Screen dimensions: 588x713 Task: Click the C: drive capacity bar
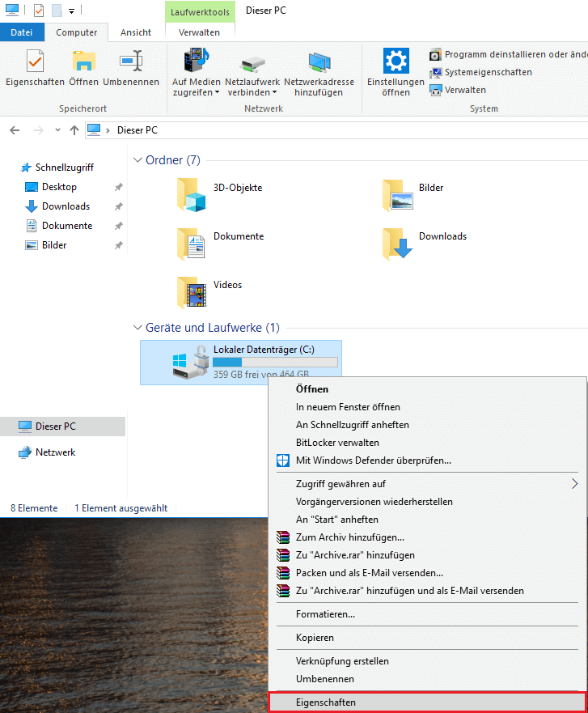[x=275, y=362]
